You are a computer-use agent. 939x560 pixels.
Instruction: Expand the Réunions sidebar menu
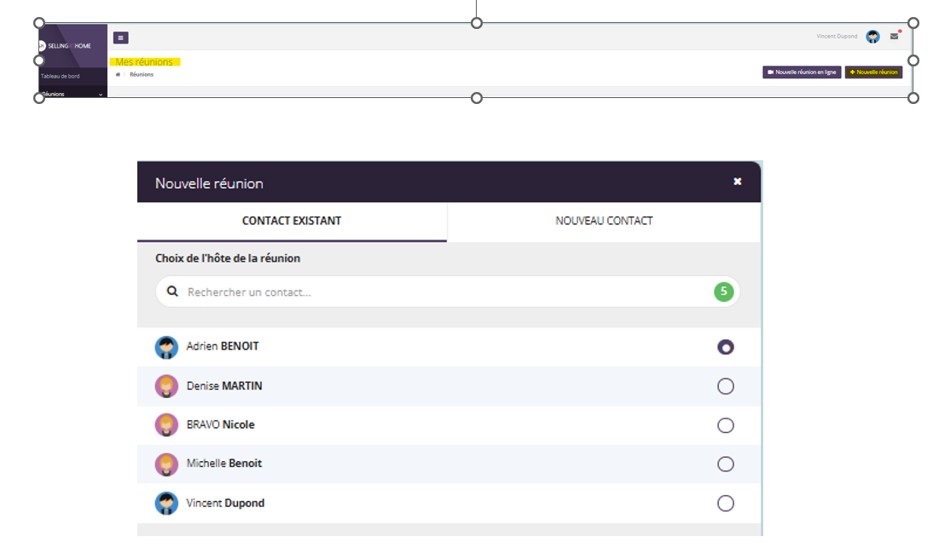click(x=72, y=94)
